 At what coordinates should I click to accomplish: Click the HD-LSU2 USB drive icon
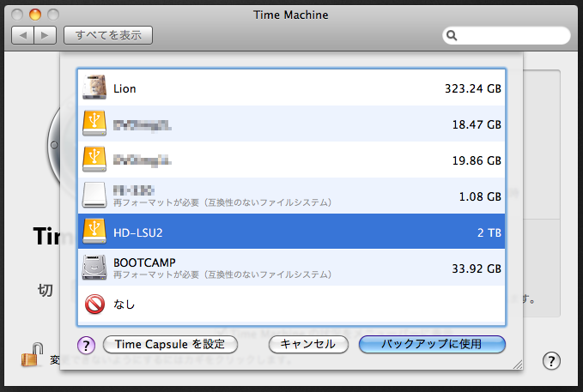(94, 231)
